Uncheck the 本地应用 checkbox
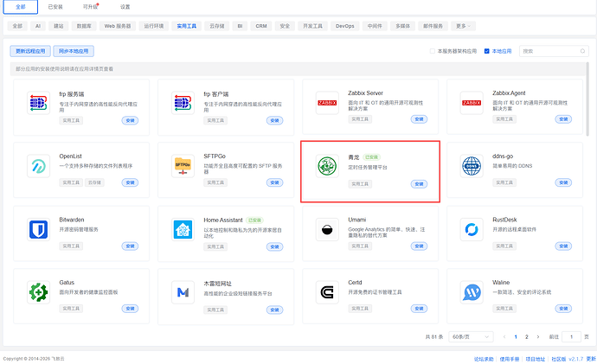597x364 pixels. [x=487, y=51]
